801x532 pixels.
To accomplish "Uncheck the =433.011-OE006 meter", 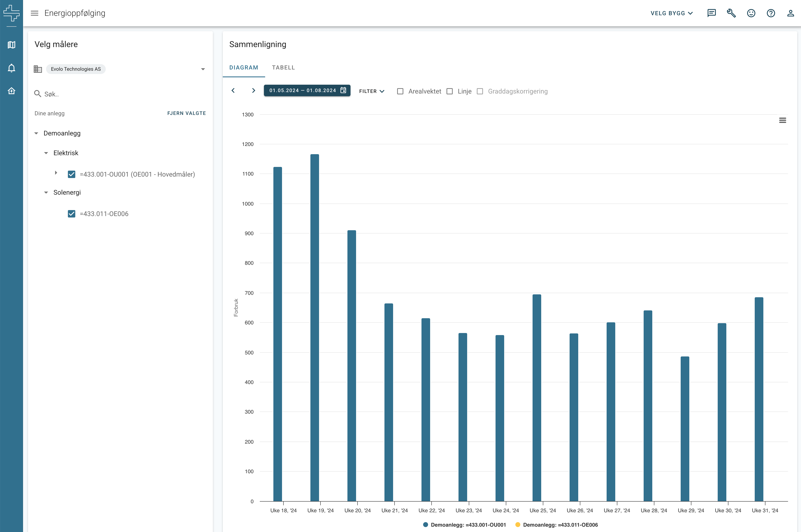I will point(72,214).
